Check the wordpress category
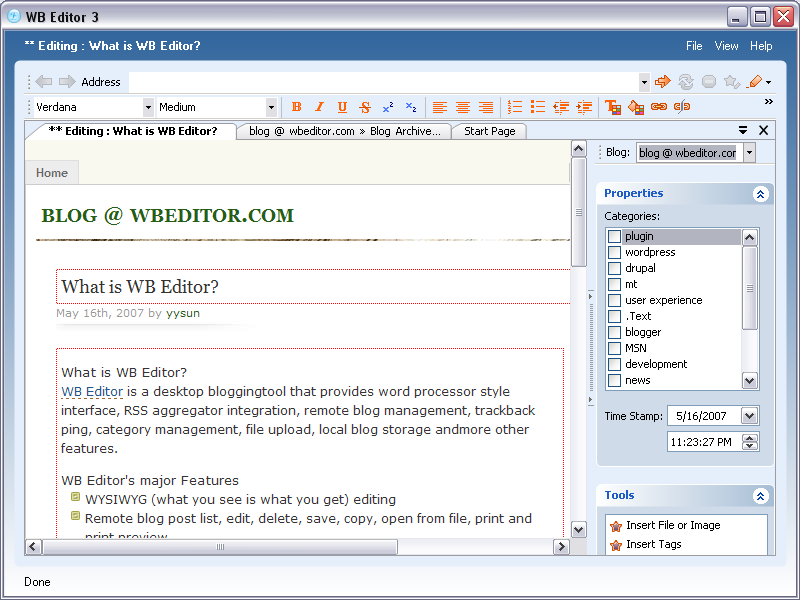 tap(614, 253)
